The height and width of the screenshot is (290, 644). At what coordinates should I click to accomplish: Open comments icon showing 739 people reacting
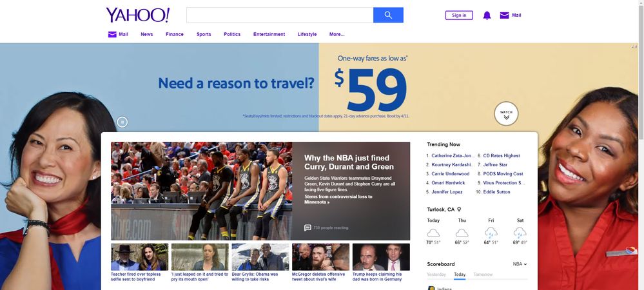(x=307, y=227)
